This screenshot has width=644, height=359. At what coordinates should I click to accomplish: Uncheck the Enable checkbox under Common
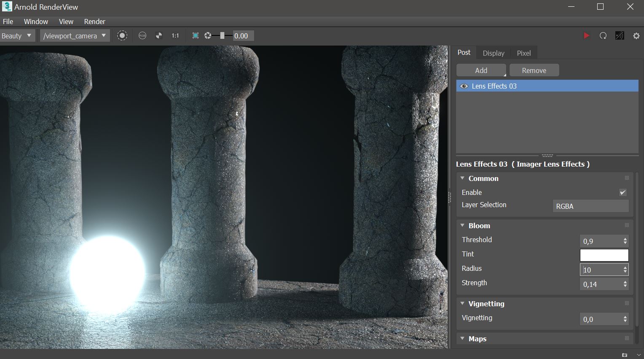point(623,192)
